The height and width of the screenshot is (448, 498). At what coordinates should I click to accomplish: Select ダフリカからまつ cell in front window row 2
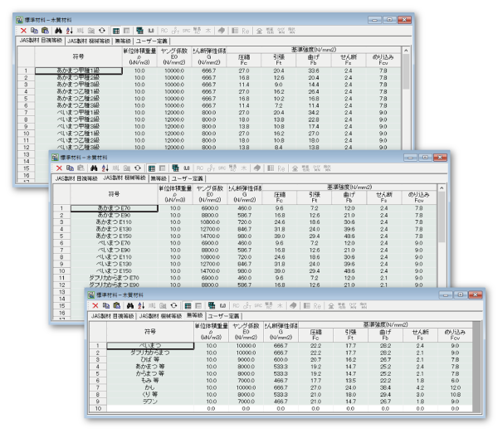(150, 353)
